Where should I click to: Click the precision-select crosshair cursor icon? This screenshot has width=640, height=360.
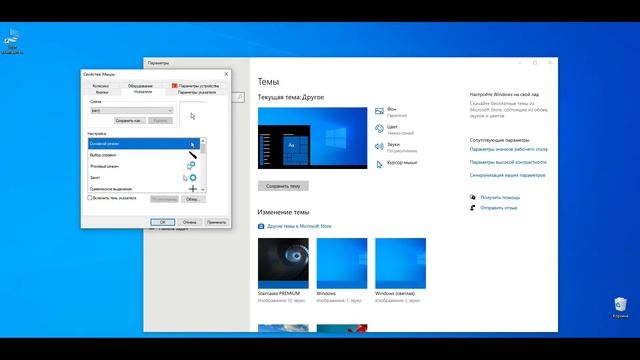(x=193, y=189)
